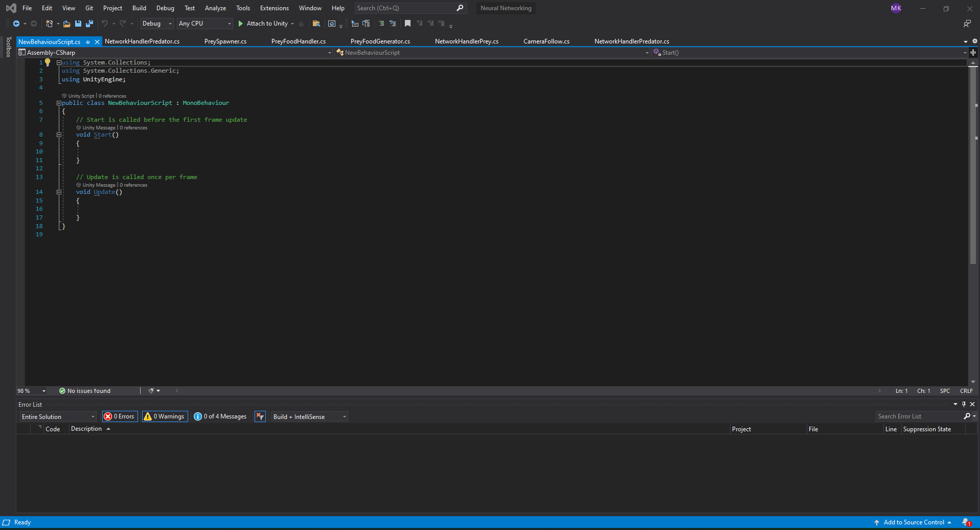Switch to the PreySpawner.cs tab
The image size is (980, 530).
(x=225, y=41)
